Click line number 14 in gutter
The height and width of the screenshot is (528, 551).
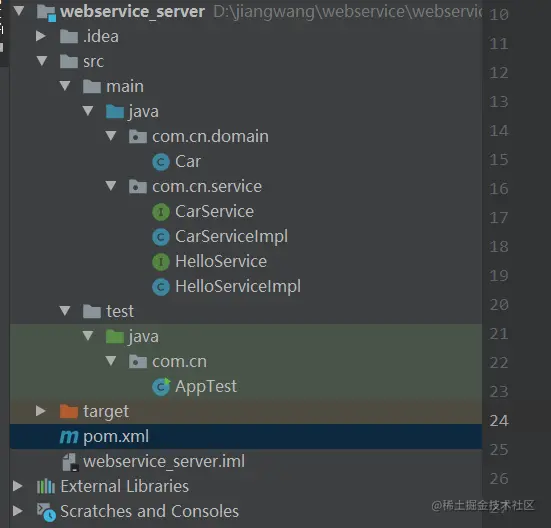pyautogui.click(x=499, y=131)
